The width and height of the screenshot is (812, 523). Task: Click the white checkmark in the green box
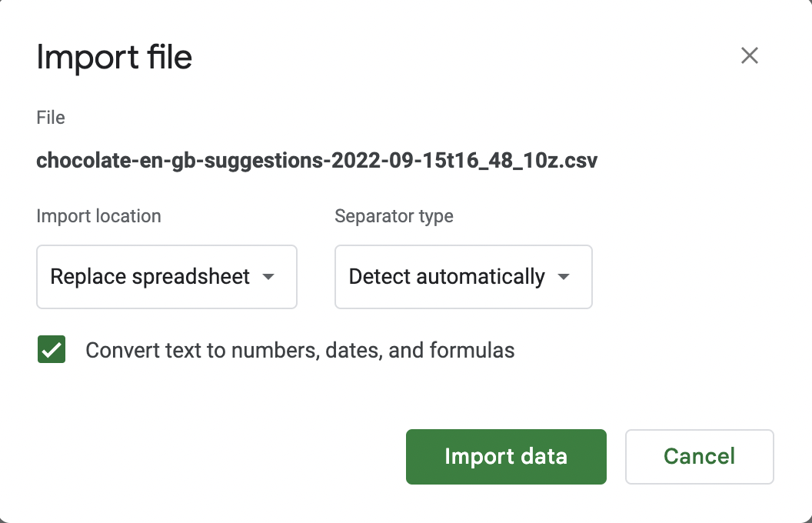pyautogui.click(x=52, y=350)
